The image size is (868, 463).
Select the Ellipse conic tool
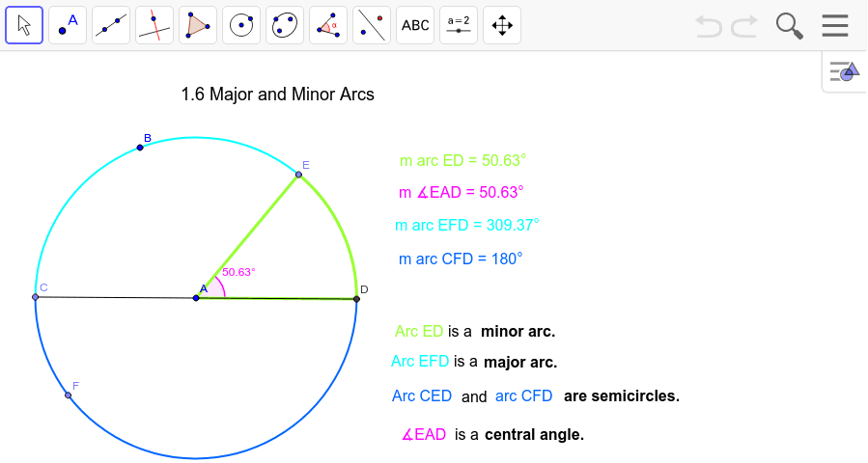pos(285,25)
